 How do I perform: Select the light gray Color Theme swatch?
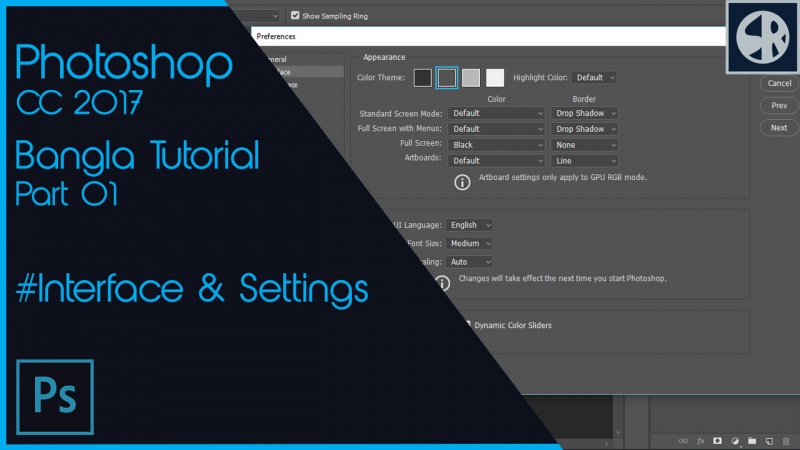[x=470, y=78]
